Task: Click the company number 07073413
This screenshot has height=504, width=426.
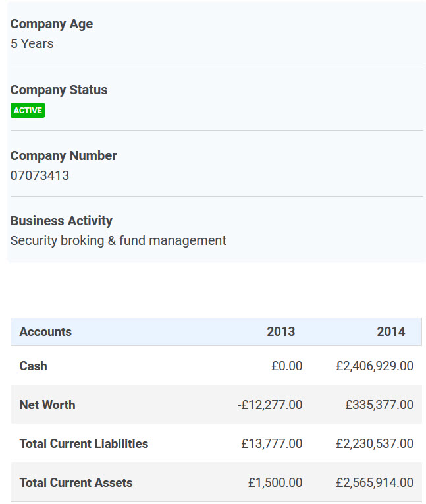Action: (x=40, y=176)
